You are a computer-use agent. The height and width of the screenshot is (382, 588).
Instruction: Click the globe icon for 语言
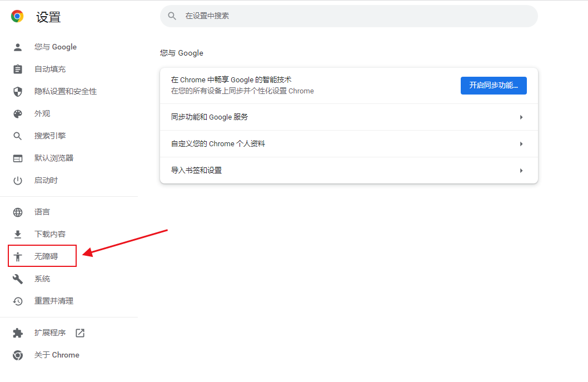18,212
